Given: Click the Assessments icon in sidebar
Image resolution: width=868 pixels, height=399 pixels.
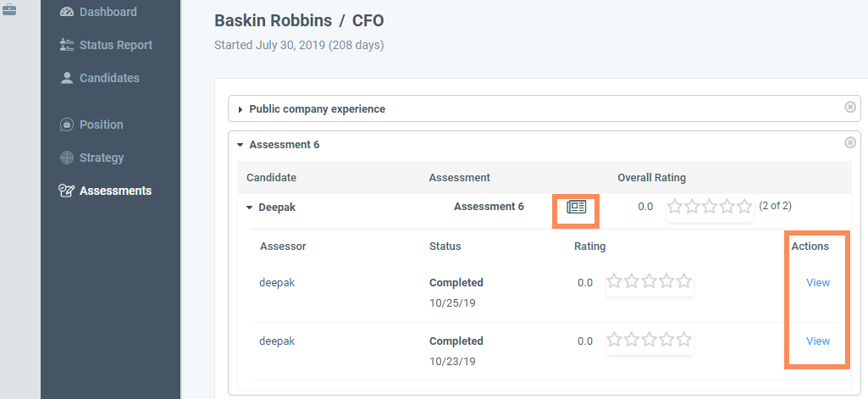Looking at the screenshot, I should (x=67, y=191).
